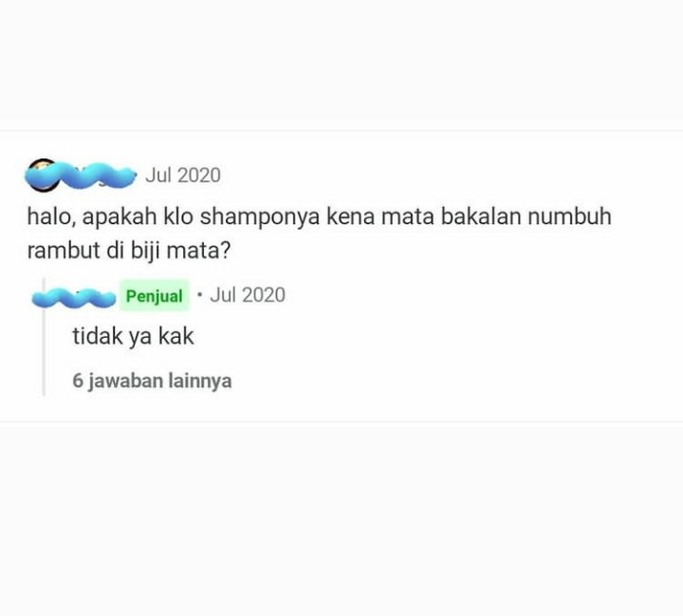The image size is (683, 616).
Task: Click the dot separator after Penjual
Action: 199,294
